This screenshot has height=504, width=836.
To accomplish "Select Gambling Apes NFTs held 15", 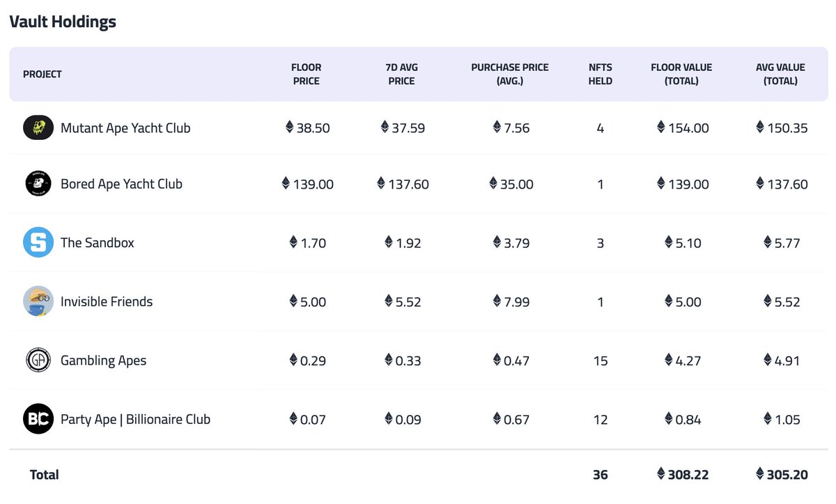I will (601, 361).
